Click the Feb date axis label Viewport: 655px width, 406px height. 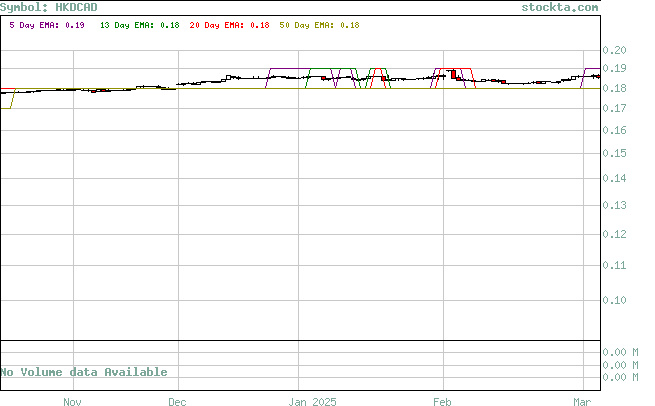tap(442, 402)
